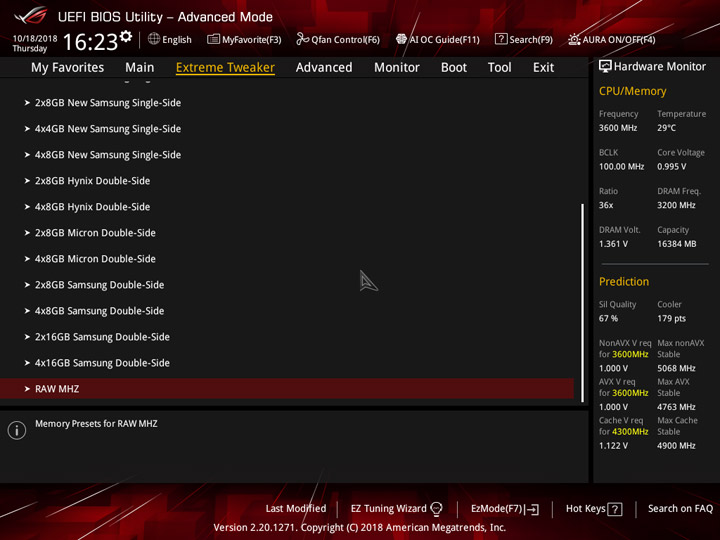720x540 pixels.
Task: Click the EZ Tuning Wizard lightbulb icon
Action: point(436,509)
